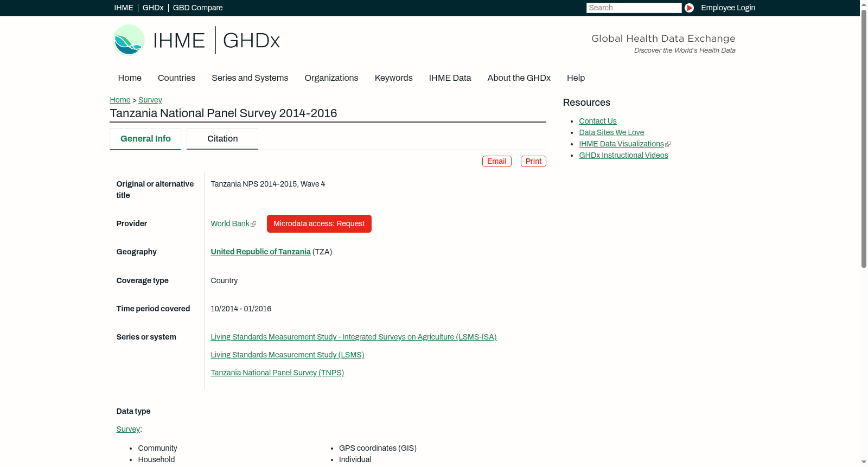This screenshot has width=868, height=467.
Task: Go to Home in main navigation
Action: [130, 78]
